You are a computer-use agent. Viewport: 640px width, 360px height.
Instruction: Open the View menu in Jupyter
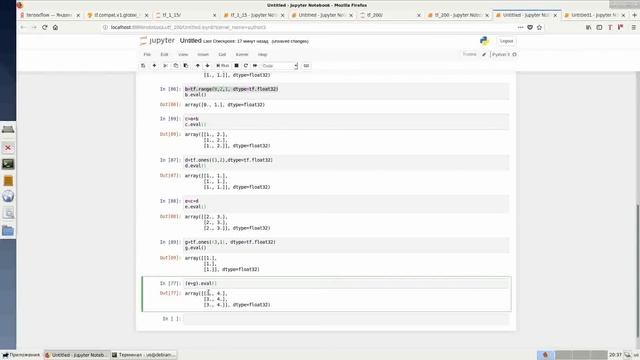pyautogui.click(x=183, y=54)
